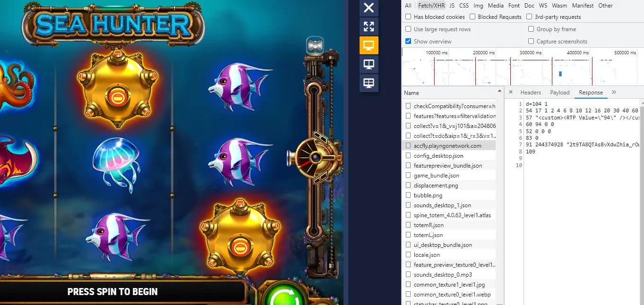Select the accfly.playngonetwork.com request
Image resolution: width=644 pixels, height=305 pixels.
point(449,146)
